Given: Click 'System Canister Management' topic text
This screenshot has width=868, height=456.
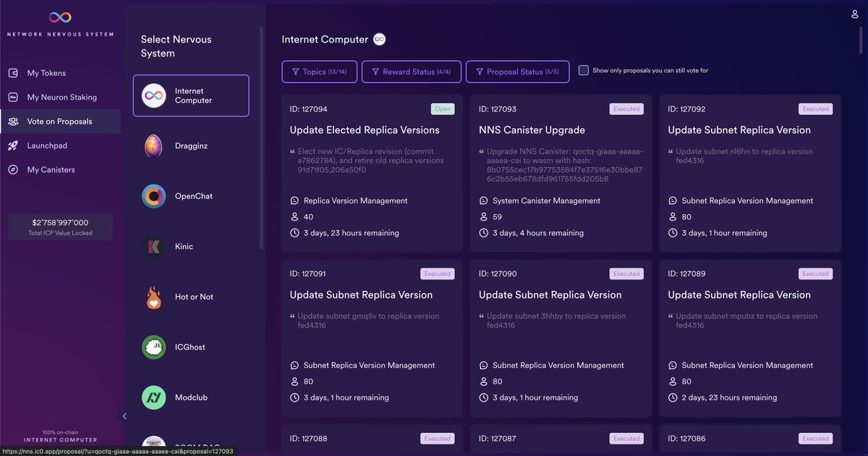Looking at the screenshot, I should click(x=546, y=200).
